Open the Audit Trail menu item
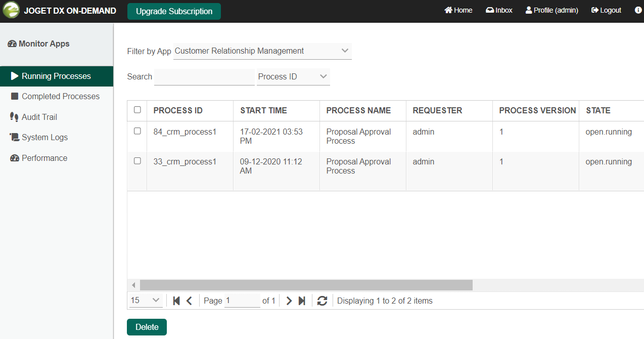Image resolution: width=644 pixels, height=339 pixels. (39, 117)
